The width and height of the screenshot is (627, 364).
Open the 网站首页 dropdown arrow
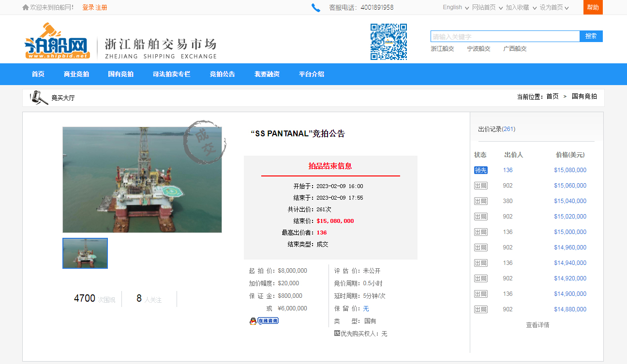[500, 8]
